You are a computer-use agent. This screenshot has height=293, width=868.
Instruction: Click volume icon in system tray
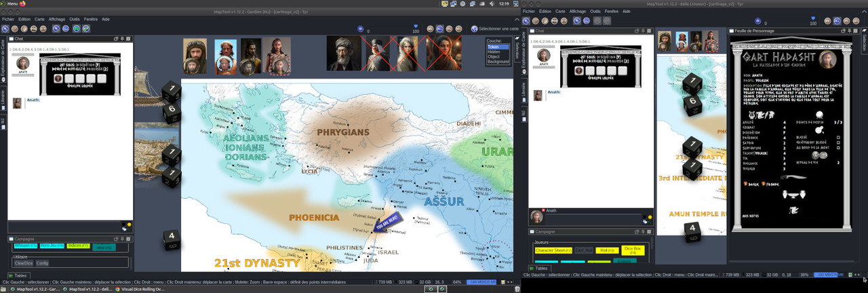point(492,3)
